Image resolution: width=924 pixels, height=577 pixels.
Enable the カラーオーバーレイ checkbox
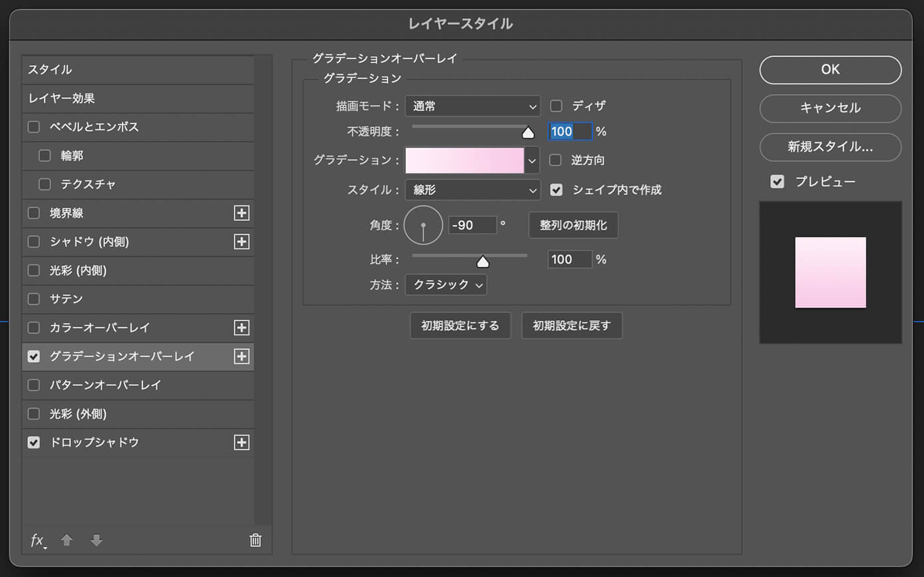click(x=34, y=327)
